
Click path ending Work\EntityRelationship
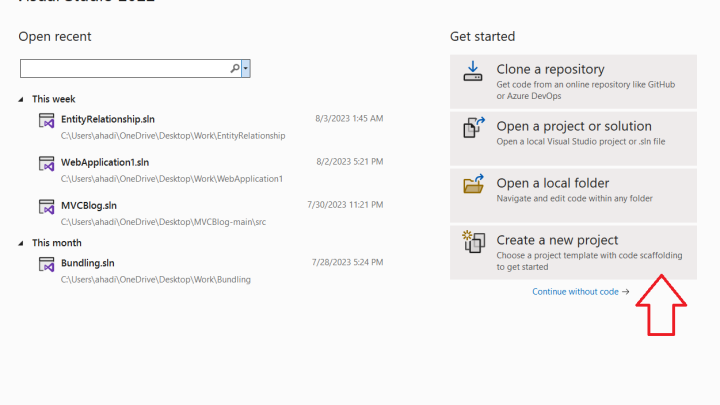[173, 136]
